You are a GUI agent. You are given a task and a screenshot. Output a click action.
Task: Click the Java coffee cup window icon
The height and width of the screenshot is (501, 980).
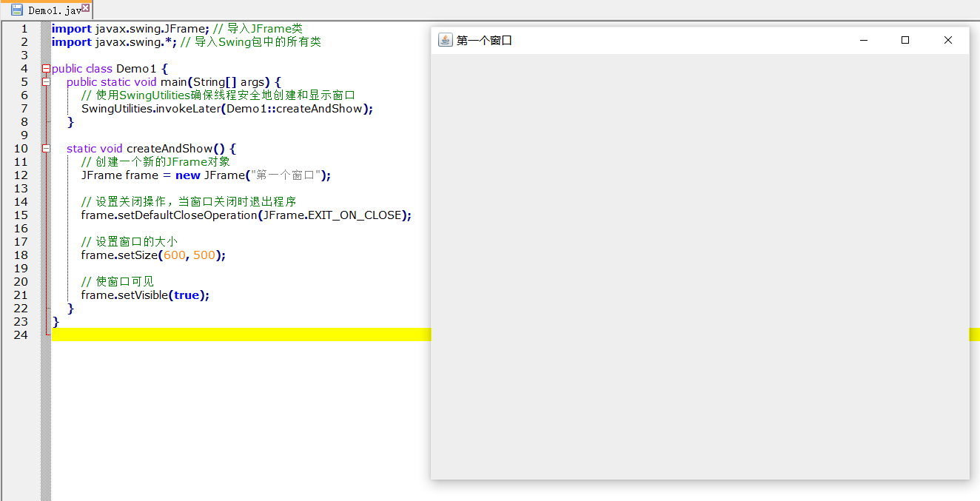click(x=445, y=41)
